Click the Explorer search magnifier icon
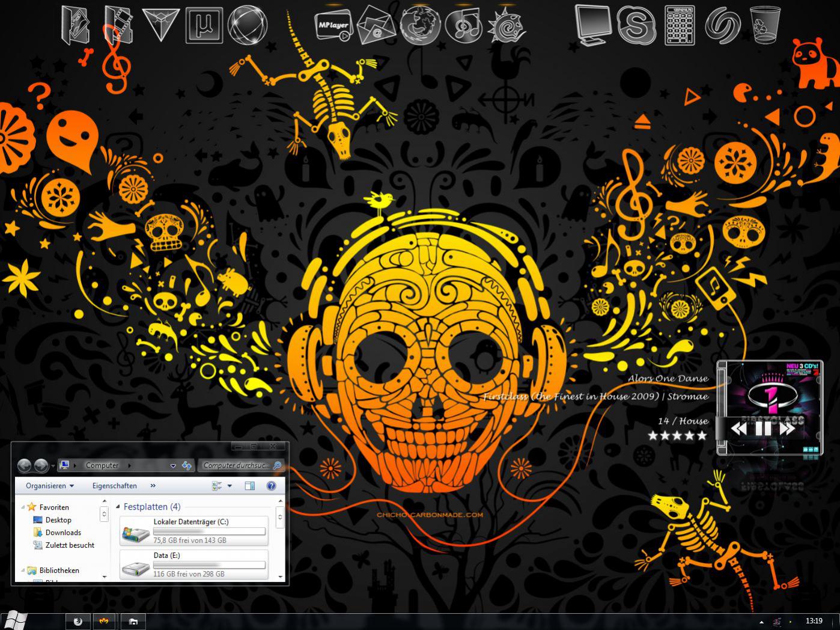The image size is (840, 630). coord(277,465)
